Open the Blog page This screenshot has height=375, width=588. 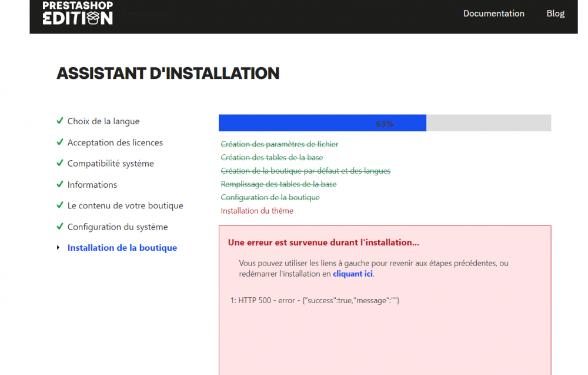(555, 13)
